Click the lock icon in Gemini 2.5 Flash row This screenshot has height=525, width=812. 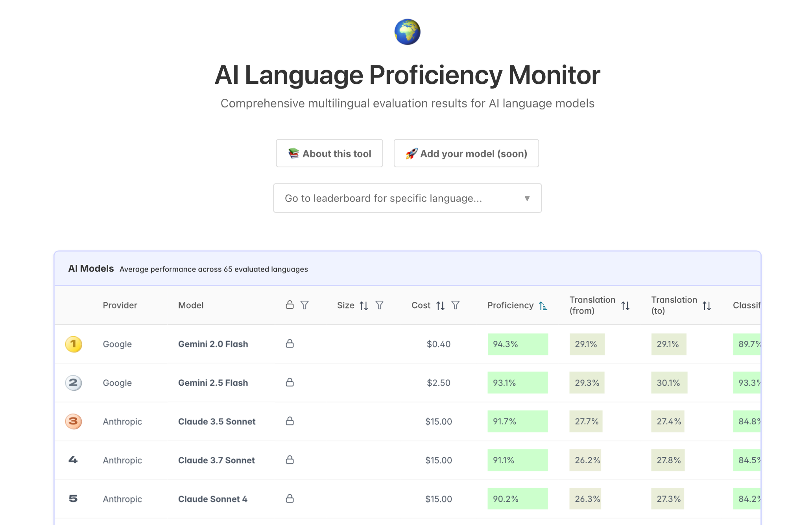click(290, 382)
